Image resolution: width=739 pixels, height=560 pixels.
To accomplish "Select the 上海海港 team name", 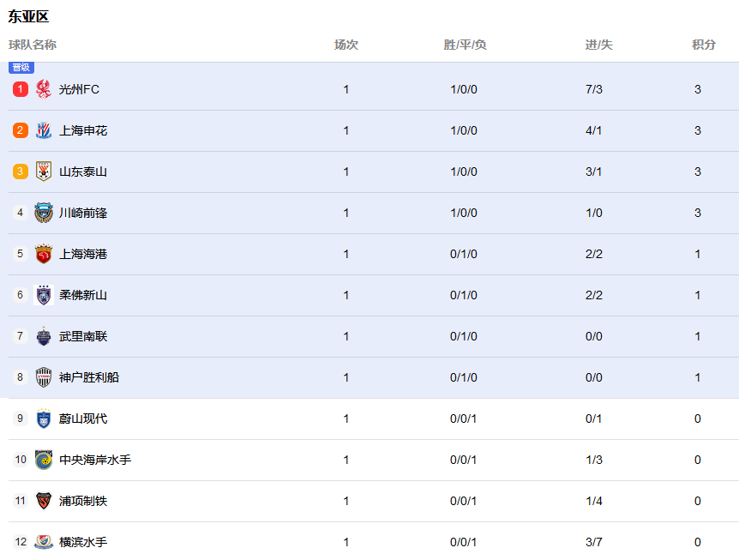I will tap(83, 254).
